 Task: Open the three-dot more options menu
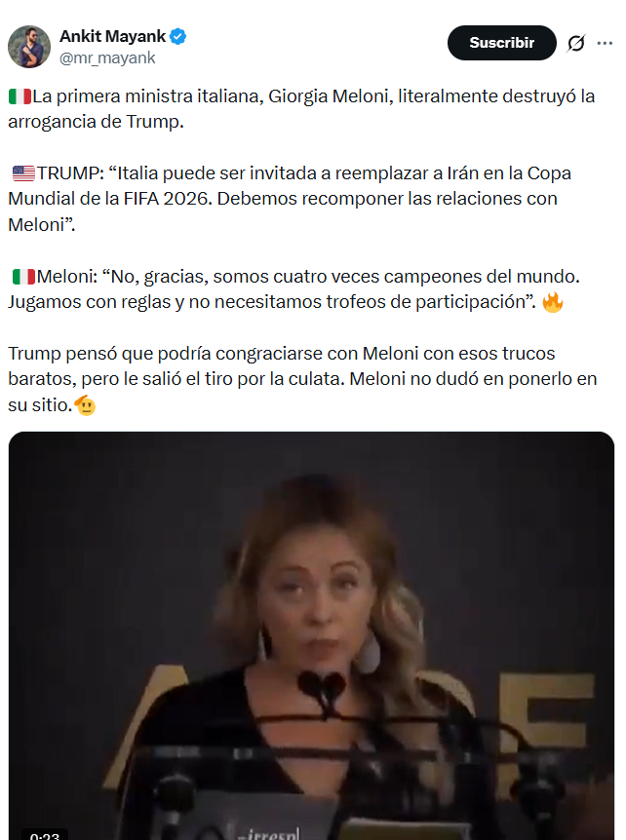point(605,43)
